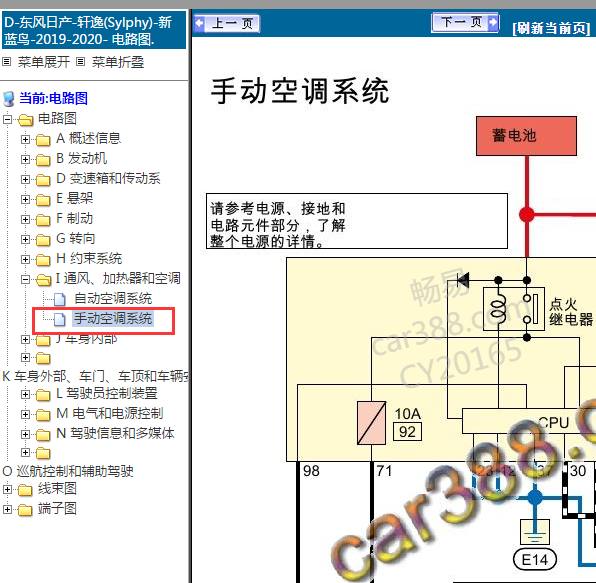
Task: Select the 线束图 label
Action: pyautogui.click(x=57, y=488)
